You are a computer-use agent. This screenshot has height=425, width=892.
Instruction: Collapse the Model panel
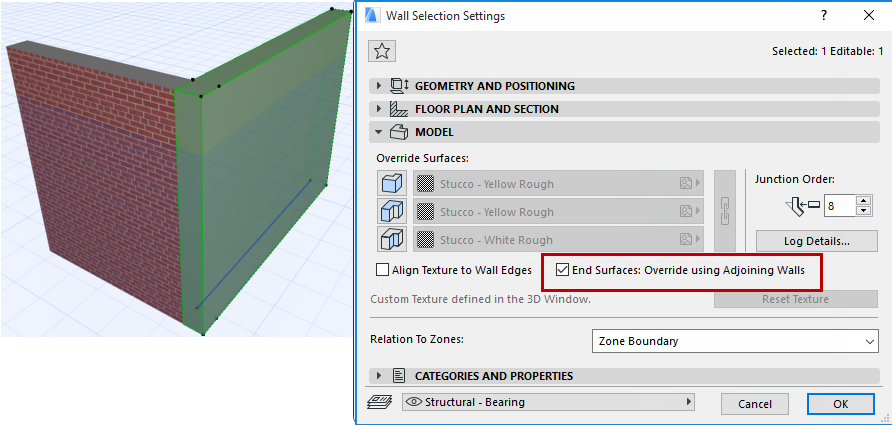pos(379,132)
